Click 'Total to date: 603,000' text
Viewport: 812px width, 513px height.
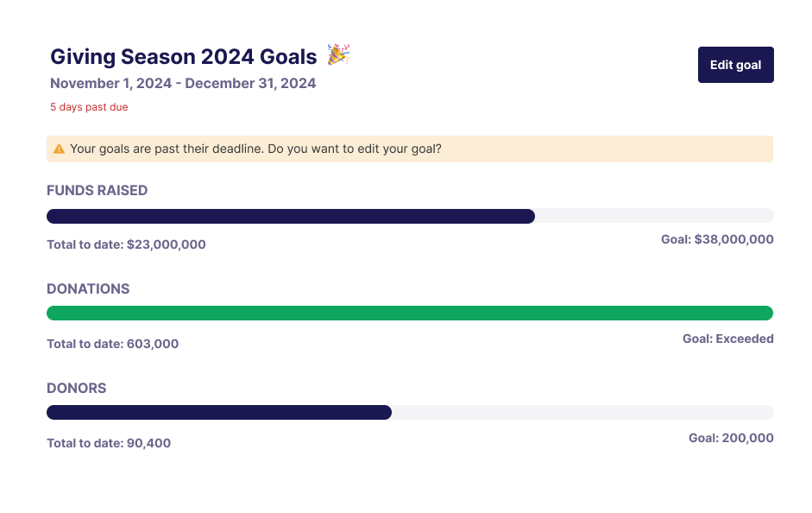coord(112,344)
